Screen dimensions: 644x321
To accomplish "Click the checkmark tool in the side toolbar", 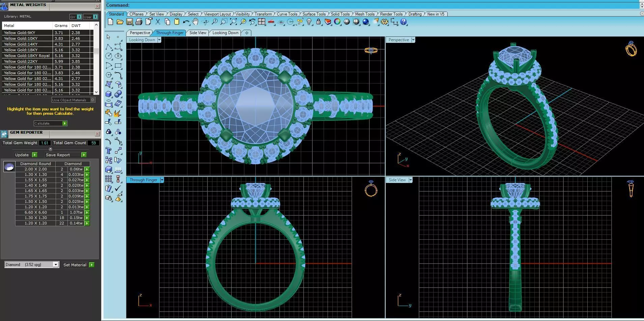I will point(118,188).
